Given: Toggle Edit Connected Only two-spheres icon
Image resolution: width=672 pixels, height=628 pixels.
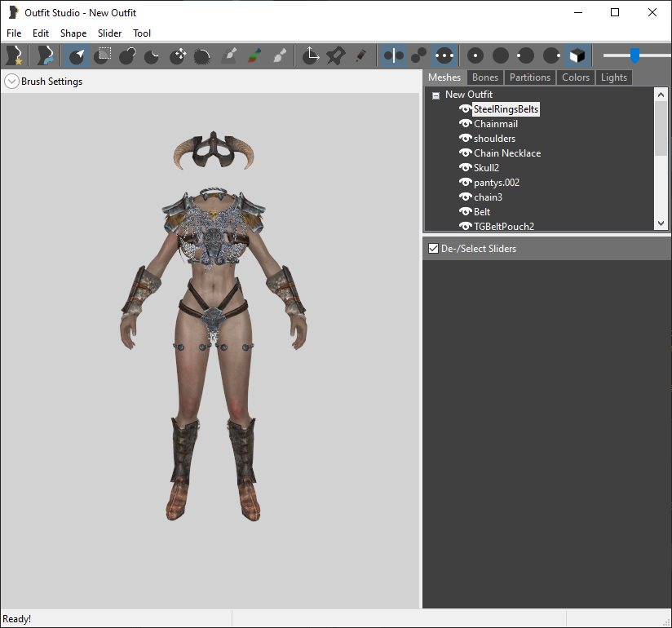Looking at the screenshot, I should 418,55.
